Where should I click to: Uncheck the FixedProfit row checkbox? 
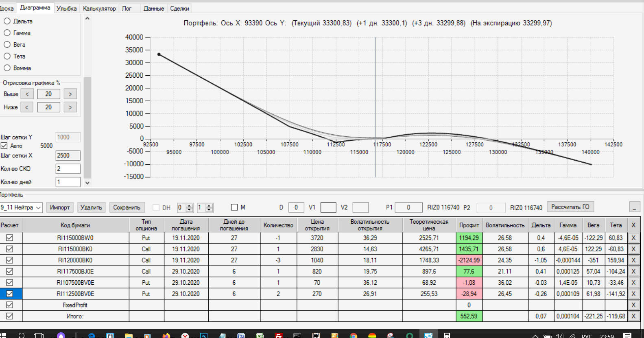coord(10,305)
